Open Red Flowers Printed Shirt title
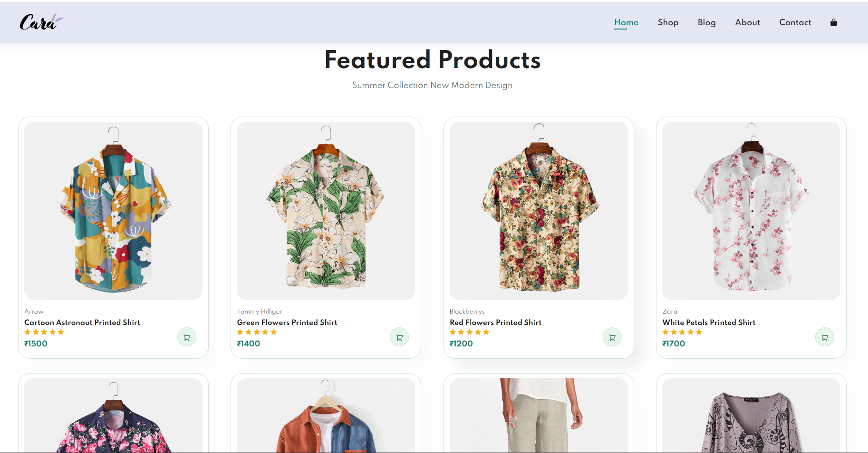Image resolution: width=868 pixels, height=453 pixels. (x=495, y=323)
